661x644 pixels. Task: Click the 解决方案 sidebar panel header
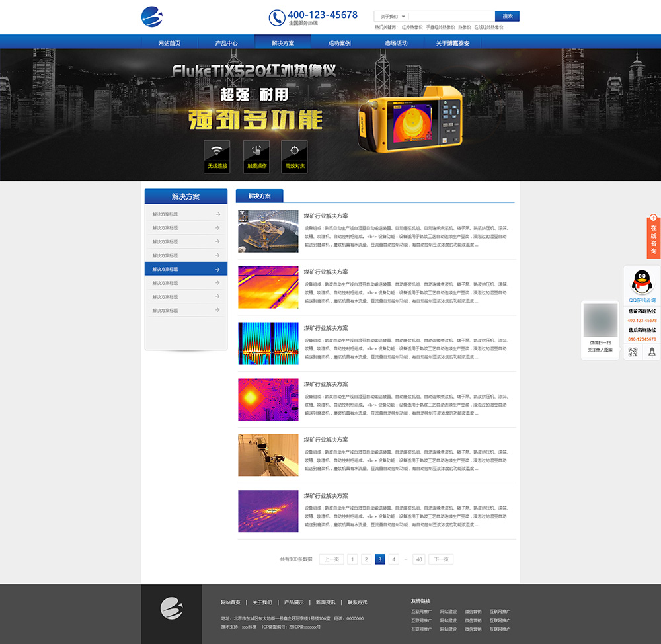(186, 196)
